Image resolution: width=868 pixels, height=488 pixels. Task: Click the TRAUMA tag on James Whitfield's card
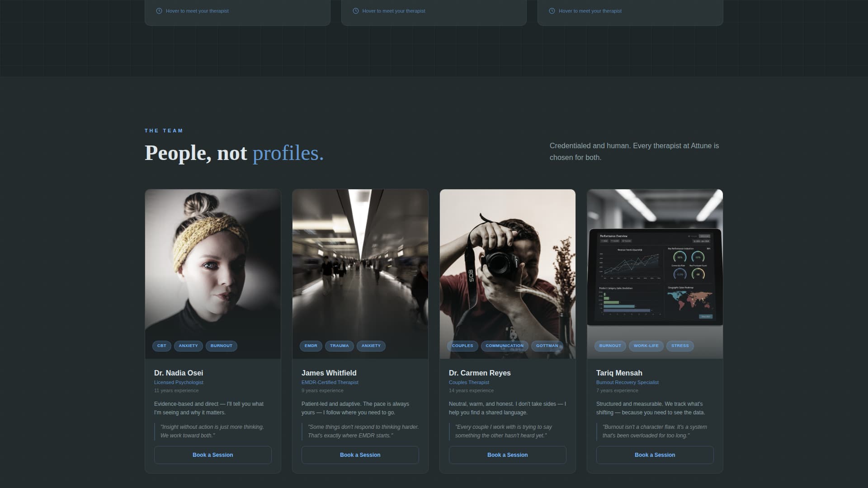tap(339, 346)
